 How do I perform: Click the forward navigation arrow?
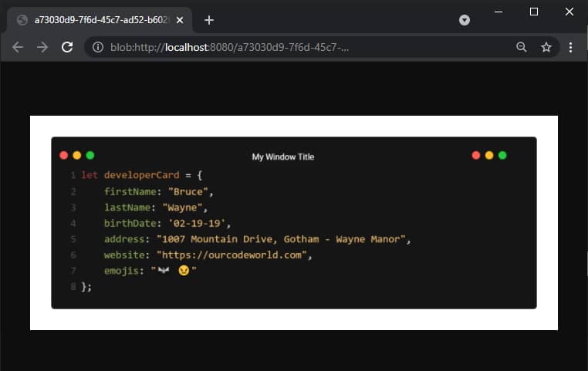[x=42, y=47]
